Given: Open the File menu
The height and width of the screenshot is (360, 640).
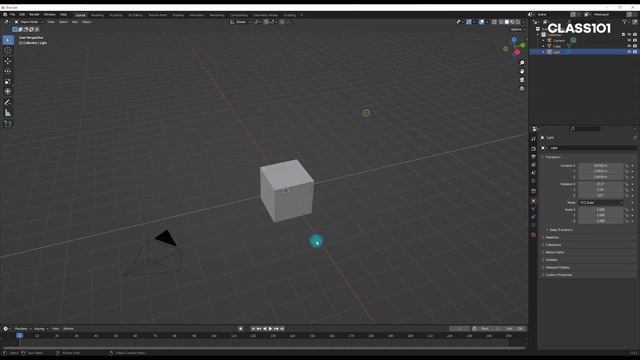Looking at the screenshot, I should [13, 15].
